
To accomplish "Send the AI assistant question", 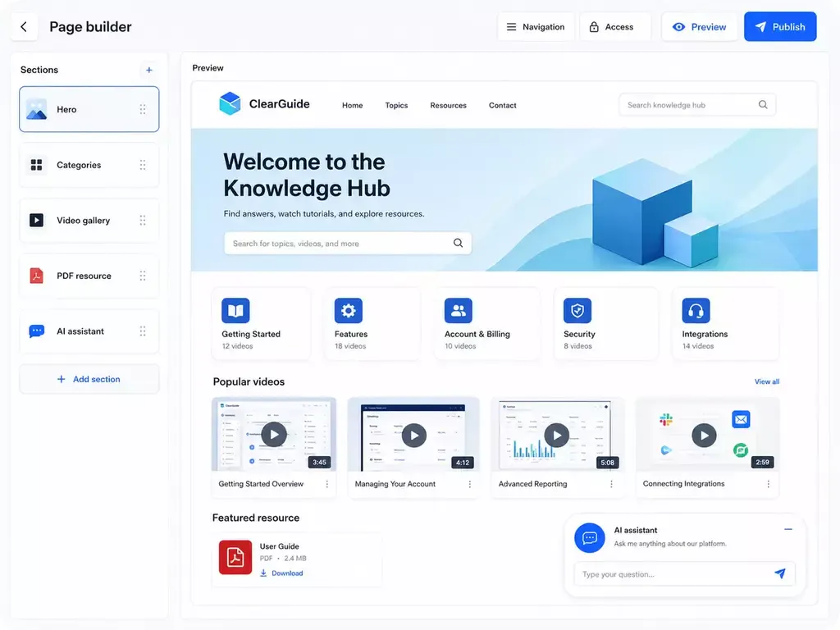I will tap(780, 573).
